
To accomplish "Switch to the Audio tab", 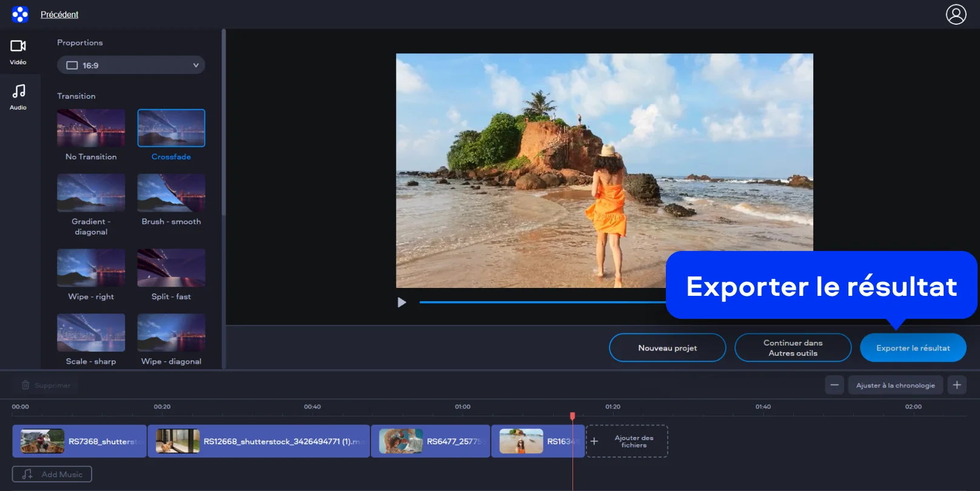I will [18, 97].
